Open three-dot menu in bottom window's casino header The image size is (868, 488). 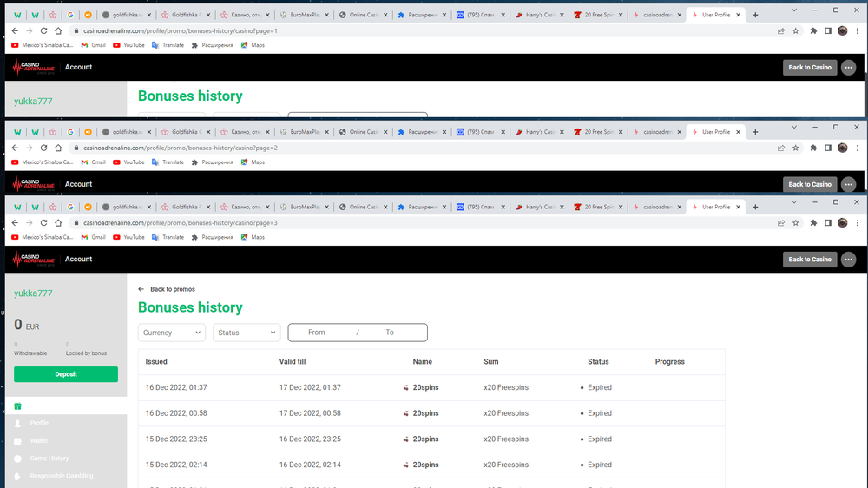(x=848, y=260)
